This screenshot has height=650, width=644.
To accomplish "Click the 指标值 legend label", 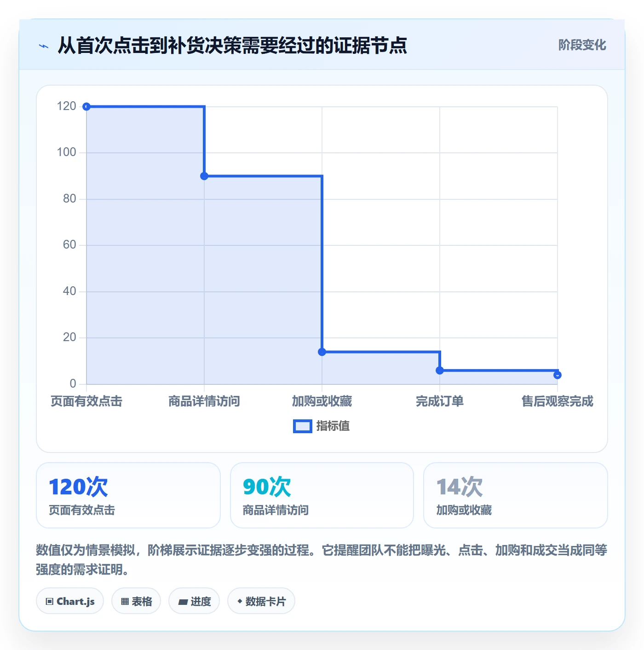I will (x=333, y=426).
